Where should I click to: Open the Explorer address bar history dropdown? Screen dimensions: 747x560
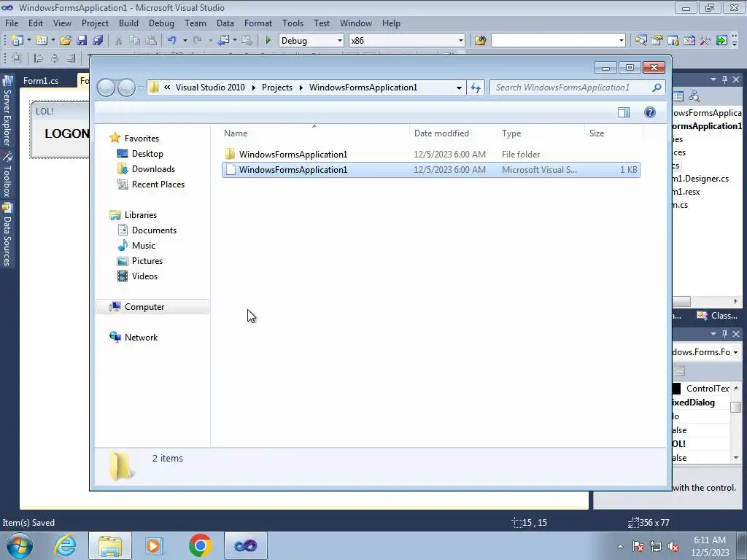[459, 87]
